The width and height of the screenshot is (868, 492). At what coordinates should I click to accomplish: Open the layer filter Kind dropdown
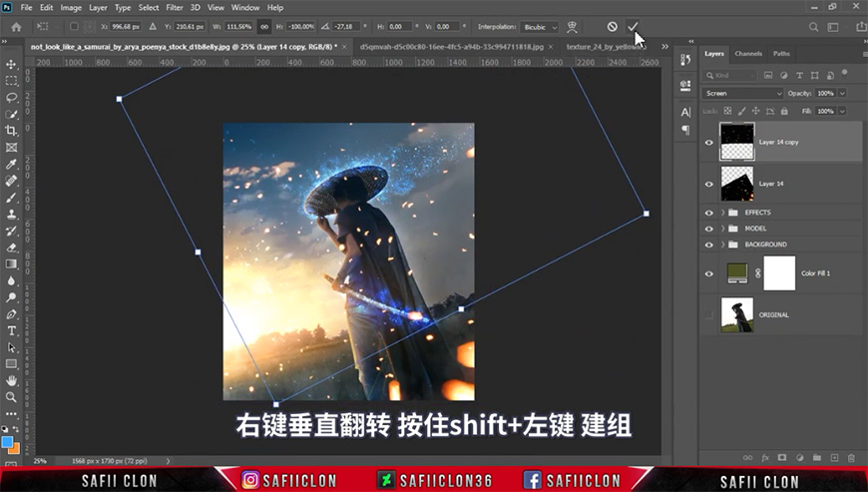click(x=729, y=75)
